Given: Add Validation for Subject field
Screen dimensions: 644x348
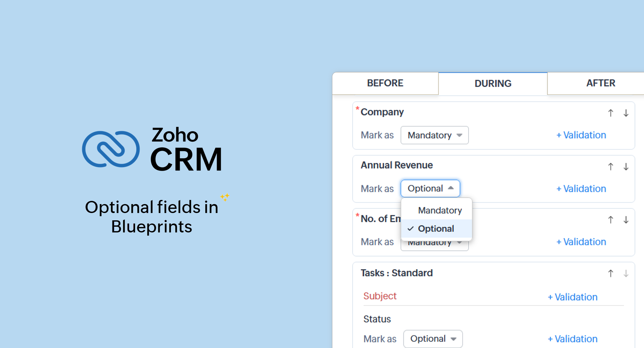Looking at the screenshot, I should (x=573, y=297).
